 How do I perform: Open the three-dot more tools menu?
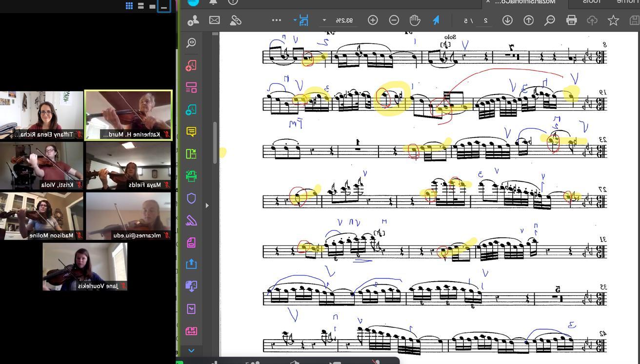(276, 20)
